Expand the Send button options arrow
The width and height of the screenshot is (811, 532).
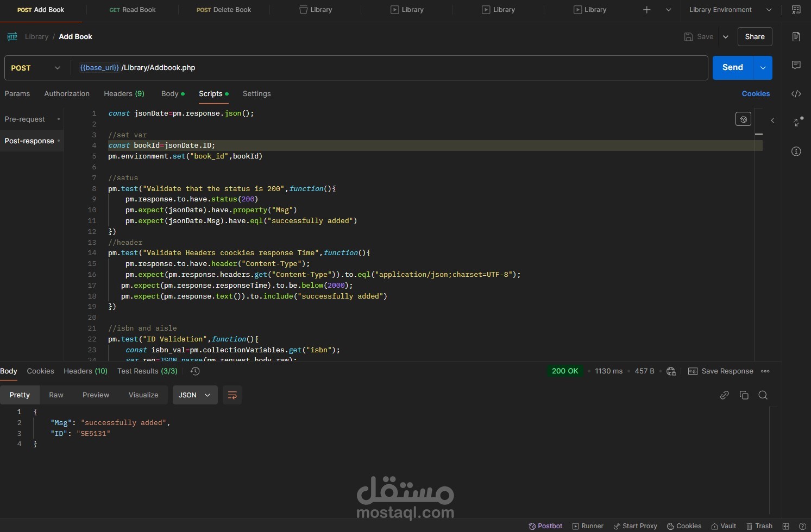tap(763, 68)
